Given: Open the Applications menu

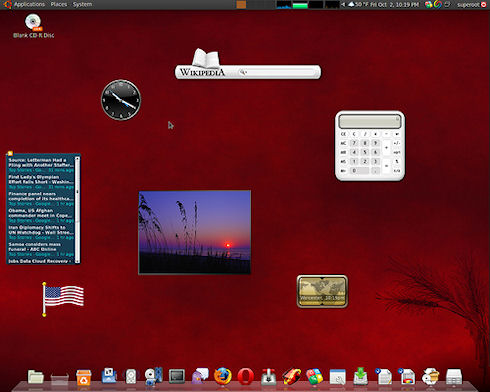Looking at the screenshot, I should (29, 4).
